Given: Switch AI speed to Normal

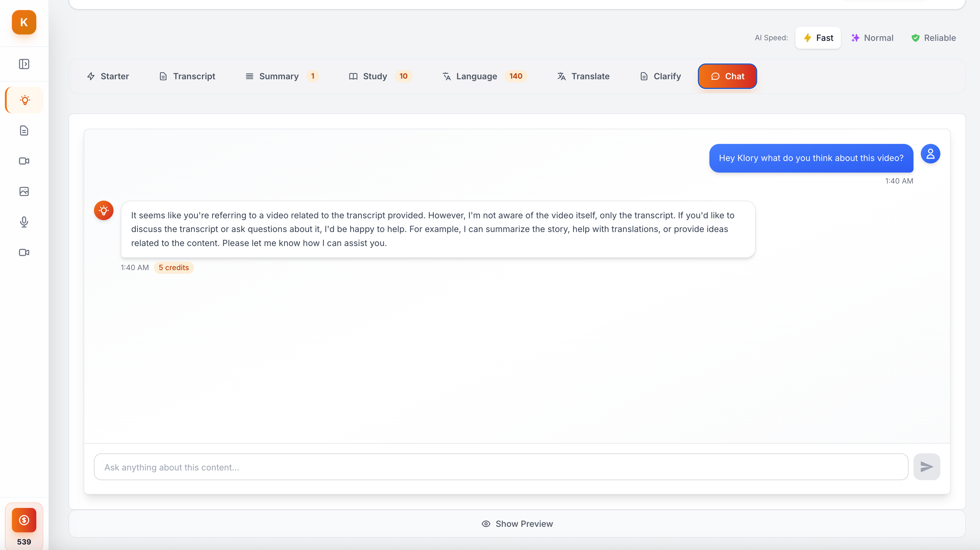Looking at the screenshot, I should tap(872, 37).
